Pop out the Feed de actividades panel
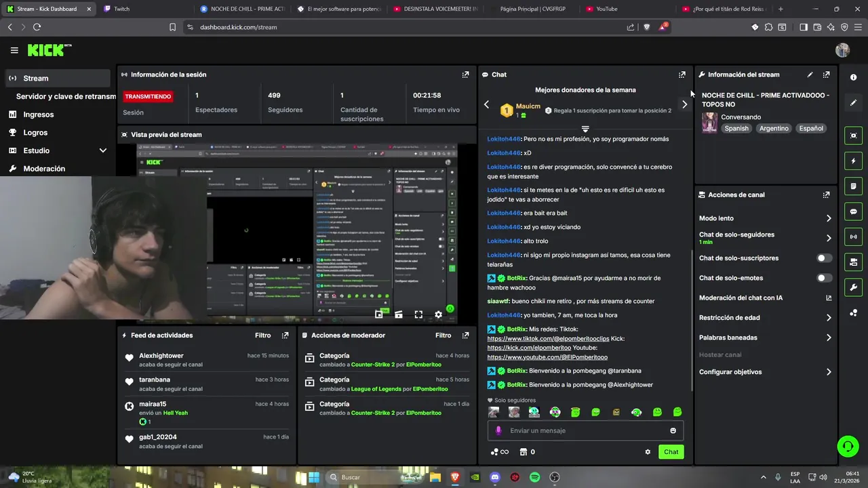 pos(285,335)
